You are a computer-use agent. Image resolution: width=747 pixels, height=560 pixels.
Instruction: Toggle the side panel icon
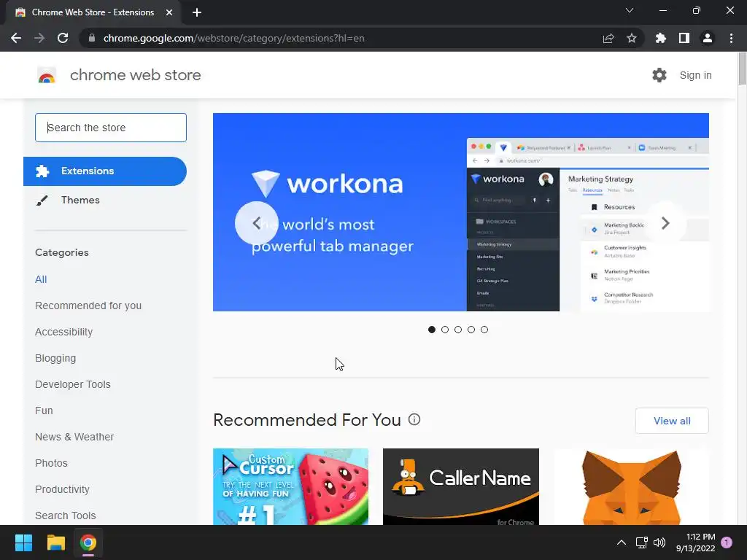[x=684, y=38]
